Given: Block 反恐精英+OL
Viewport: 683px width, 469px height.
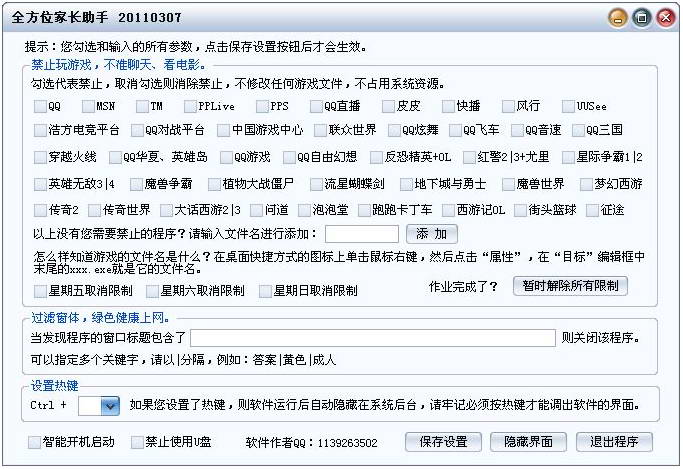Looking at the screenshot, I should [x=376, y=157].
